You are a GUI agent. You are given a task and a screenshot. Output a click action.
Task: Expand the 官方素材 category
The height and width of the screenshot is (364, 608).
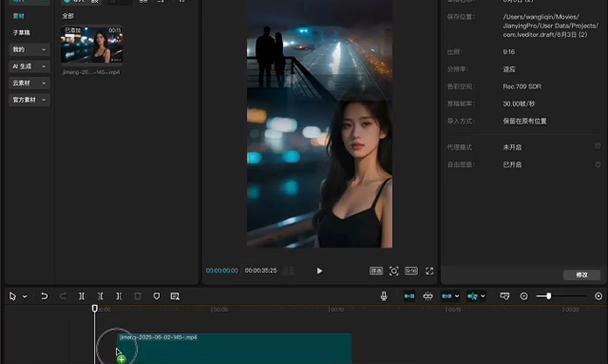(x=29, y=100)
